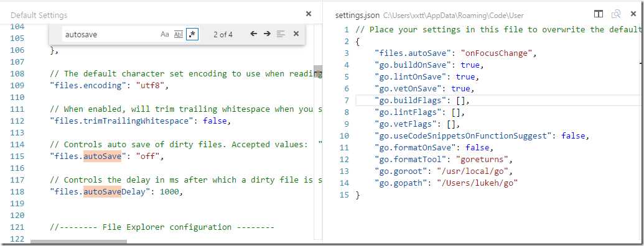Toggle Match Case in find widget
644x246 pixels.
165,34
